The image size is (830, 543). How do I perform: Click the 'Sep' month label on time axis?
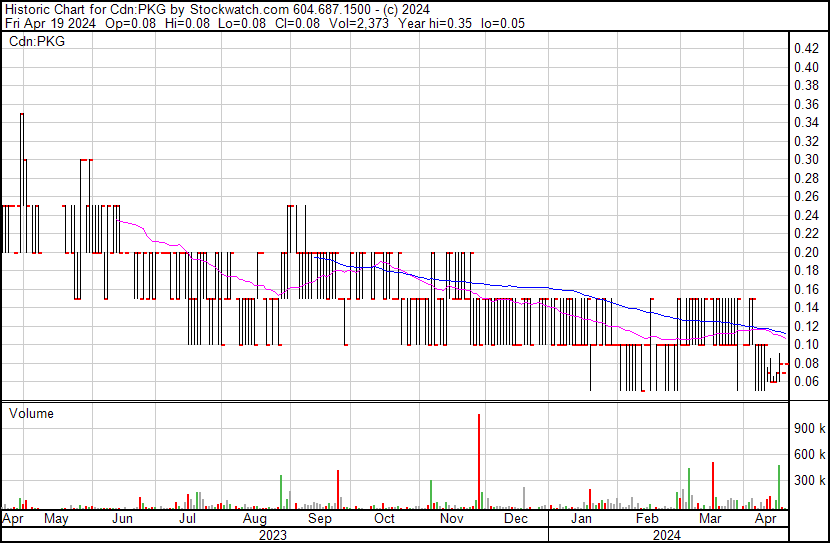coord(320,519)
